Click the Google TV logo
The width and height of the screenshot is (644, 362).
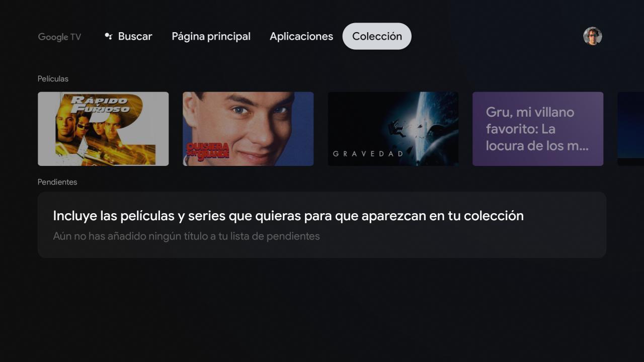tap(59, 37)
